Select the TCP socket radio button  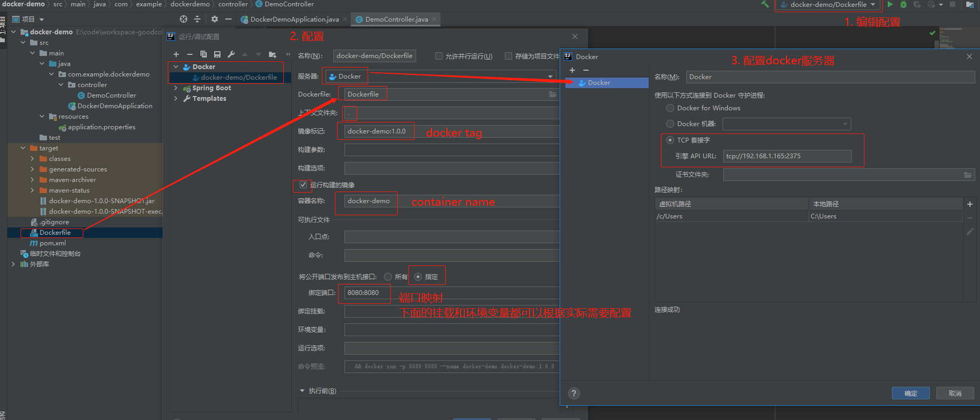[670, 140]
